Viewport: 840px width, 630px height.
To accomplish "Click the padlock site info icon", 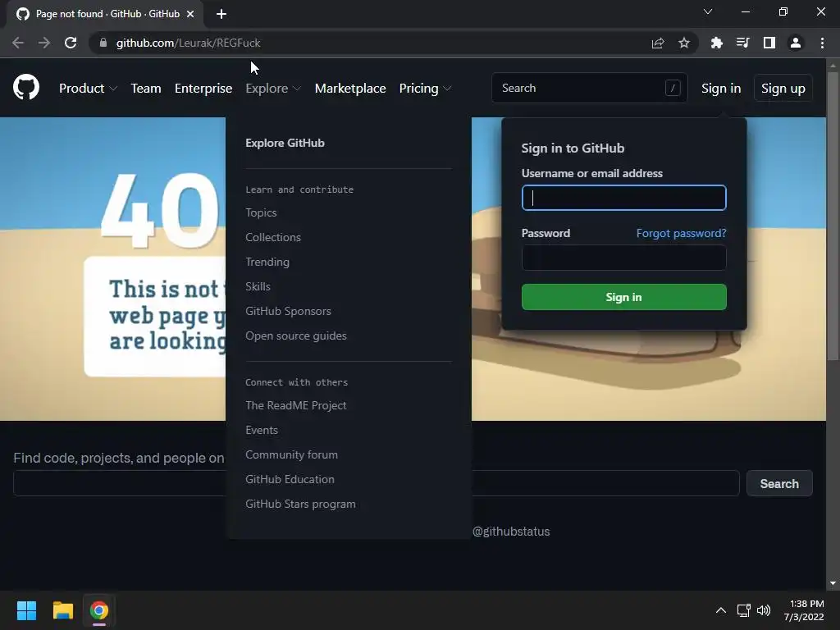I will (x=103, y=43).
